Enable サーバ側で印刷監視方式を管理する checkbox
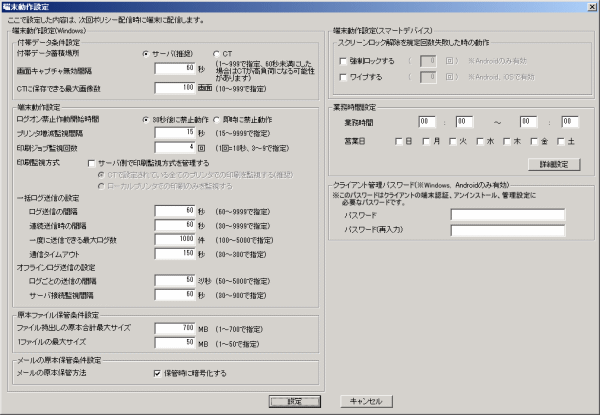 coord(92,161)
